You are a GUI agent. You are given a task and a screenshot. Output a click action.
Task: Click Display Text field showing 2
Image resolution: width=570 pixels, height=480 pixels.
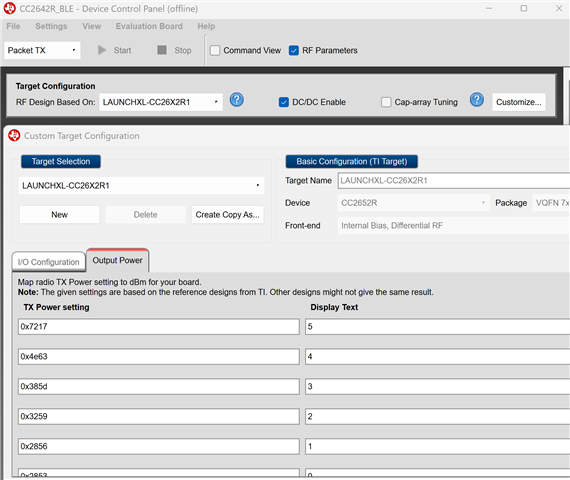438,416
